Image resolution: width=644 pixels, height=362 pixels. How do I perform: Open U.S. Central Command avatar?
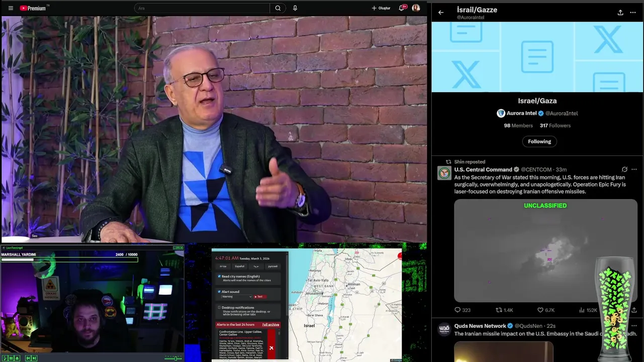coord(444,173)
